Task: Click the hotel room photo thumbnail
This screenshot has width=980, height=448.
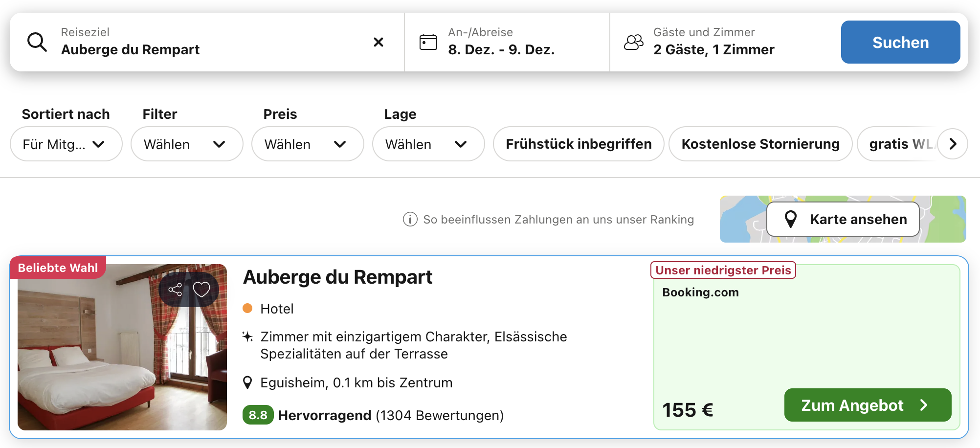Action: tap(122, 362)
